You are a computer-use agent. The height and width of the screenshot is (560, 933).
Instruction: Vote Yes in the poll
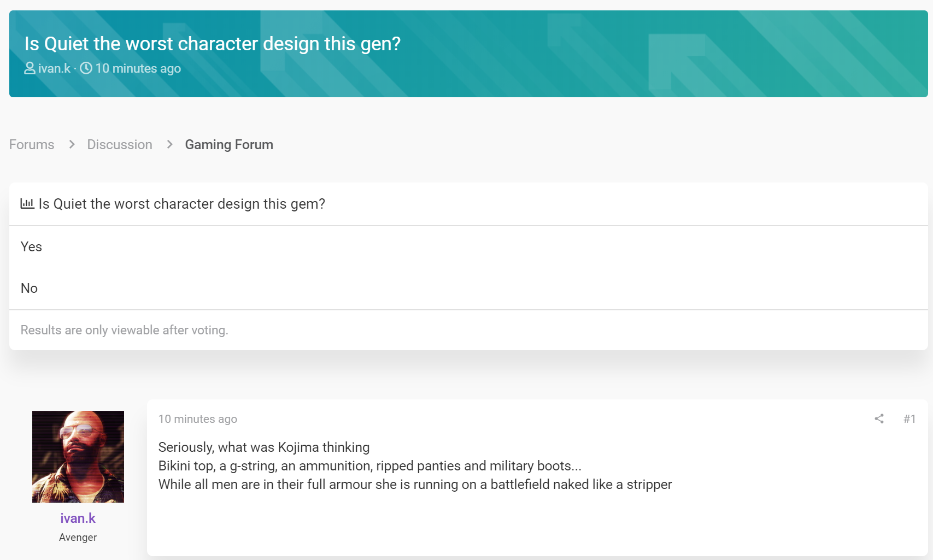tap(31, 246)
